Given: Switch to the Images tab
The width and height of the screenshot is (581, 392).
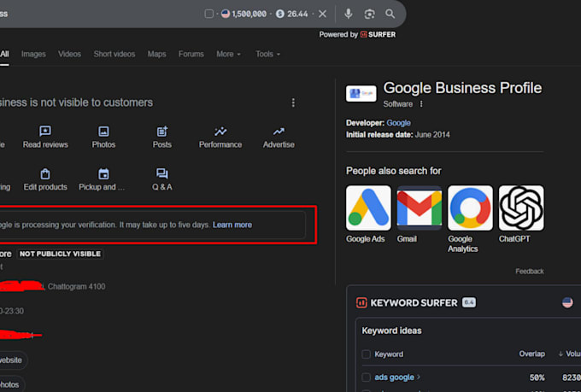Looking at the screenshot, I should 33,54.
